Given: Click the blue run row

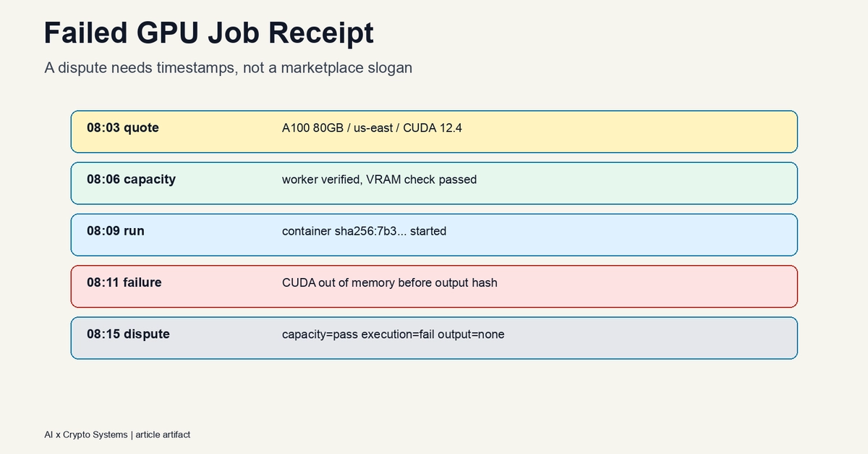Looking at the screenshot, I should pyautogui.click(x=434, y=235).
